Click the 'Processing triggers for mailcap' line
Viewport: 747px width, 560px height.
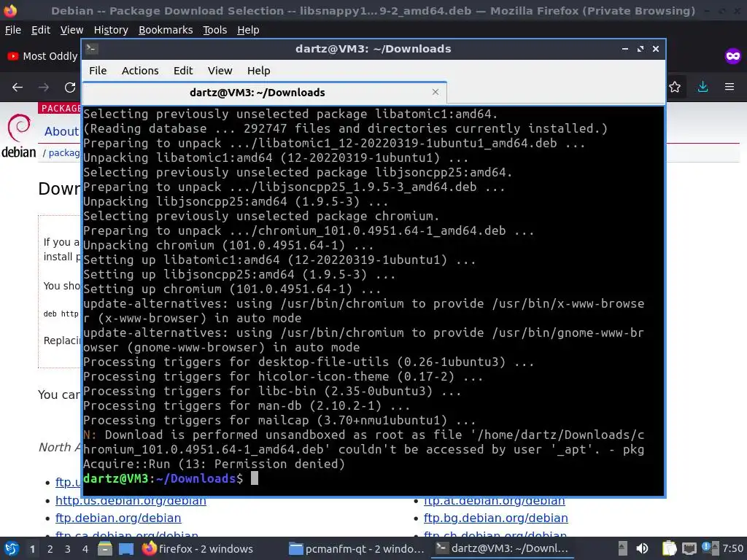tap(279, 421)
